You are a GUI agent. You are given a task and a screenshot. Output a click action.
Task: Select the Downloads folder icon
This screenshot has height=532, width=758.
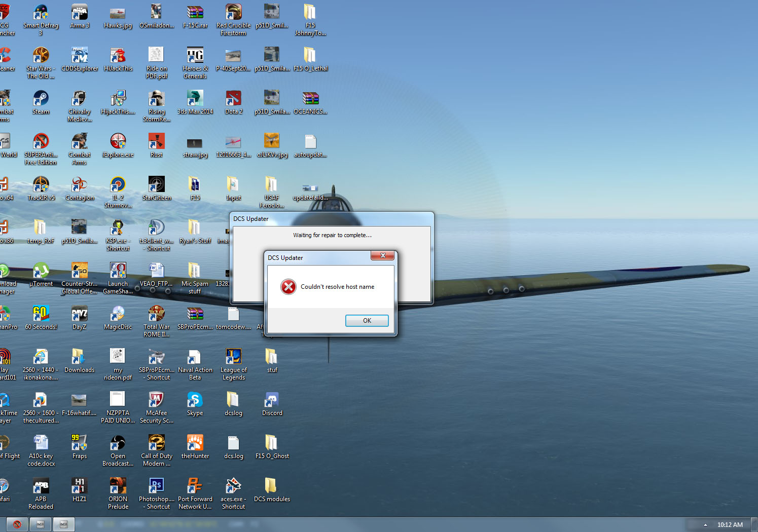click(79, 361)
